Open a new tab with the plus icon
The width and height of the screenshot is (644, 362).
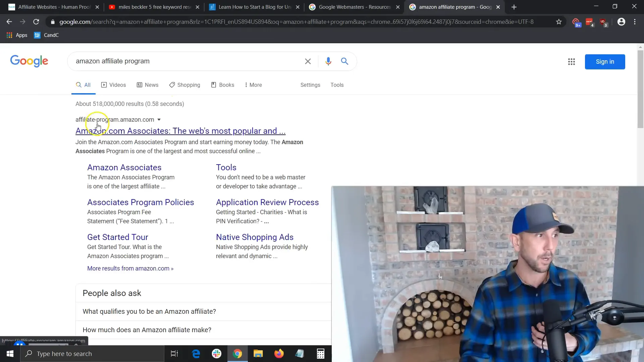coord(514,7)
